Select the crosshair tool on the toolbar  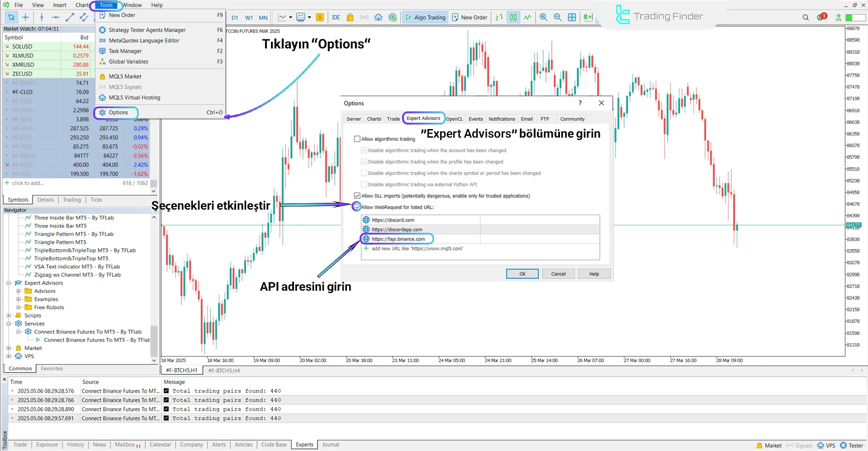[25, 17]
